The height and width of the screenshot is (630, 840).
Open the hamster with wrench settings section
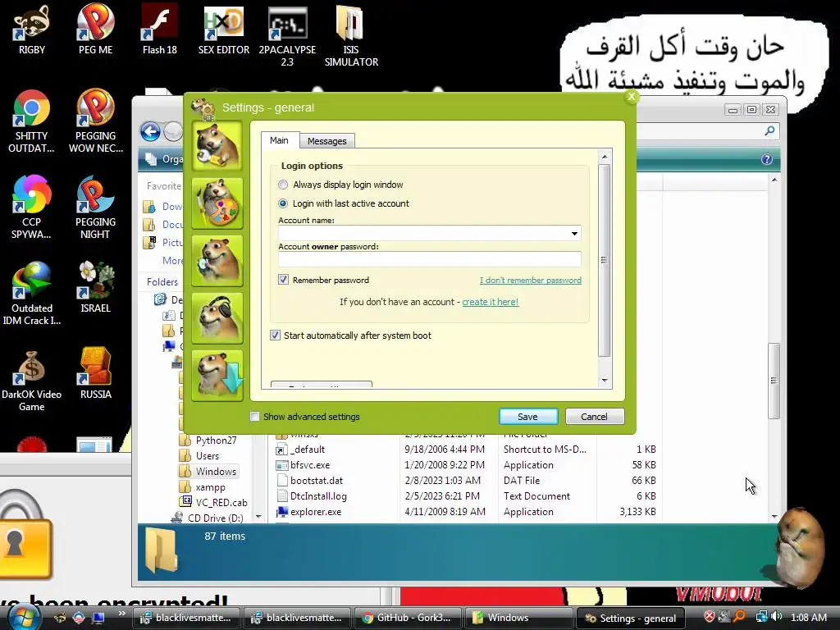tap(217, 146)
